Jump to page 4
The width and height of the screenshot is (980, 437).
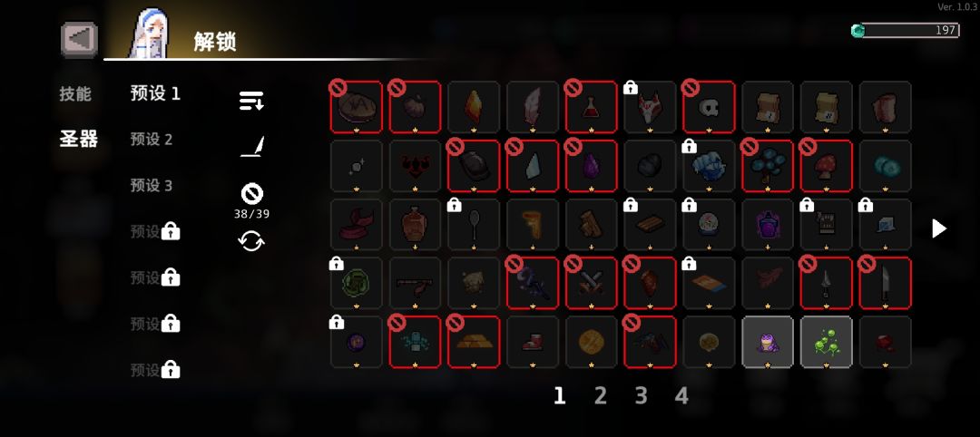[681, 395]
